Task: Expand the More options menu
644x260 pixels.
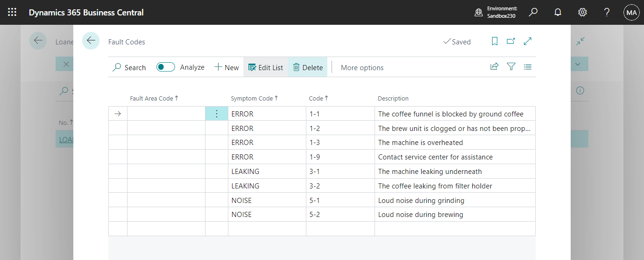Action: pyautogui.click(x=362, y=67)
